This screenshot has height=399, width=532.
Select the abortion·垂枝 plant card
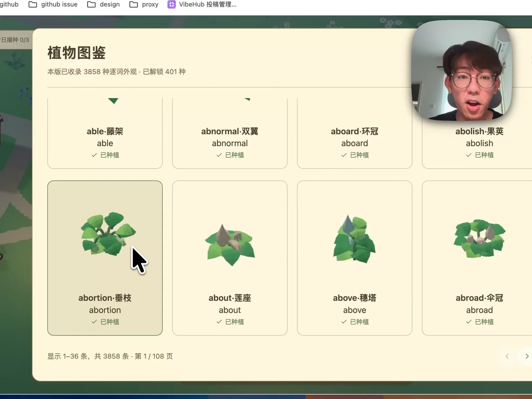(x=105, y=258)
